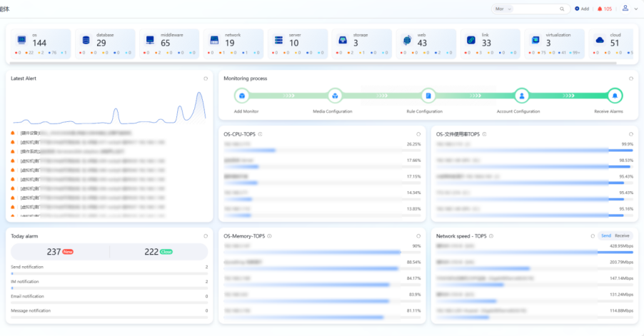Click the Rule Configuration step icon

coord(428,96)
